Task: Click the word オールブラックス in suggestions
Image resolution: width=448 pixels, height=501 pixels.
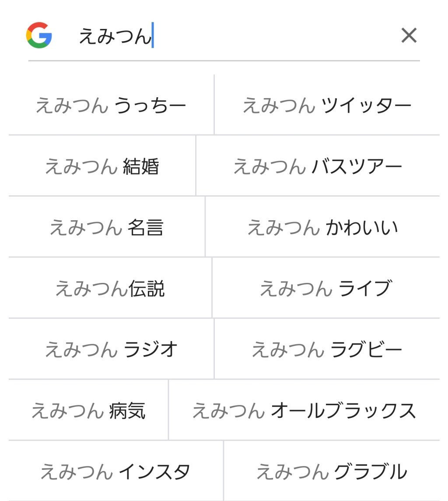Action: (x=343, y=411)
